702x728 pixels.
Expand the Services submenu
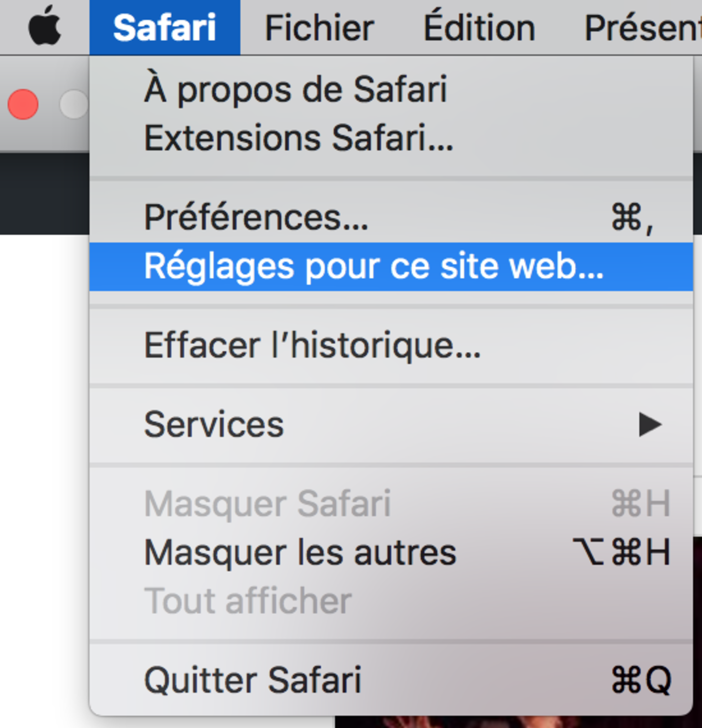215,425
